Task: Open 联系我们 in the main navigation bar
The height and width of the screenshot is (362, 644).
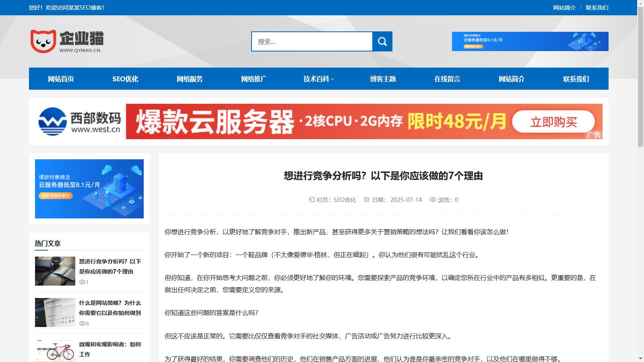Action: 576,79
